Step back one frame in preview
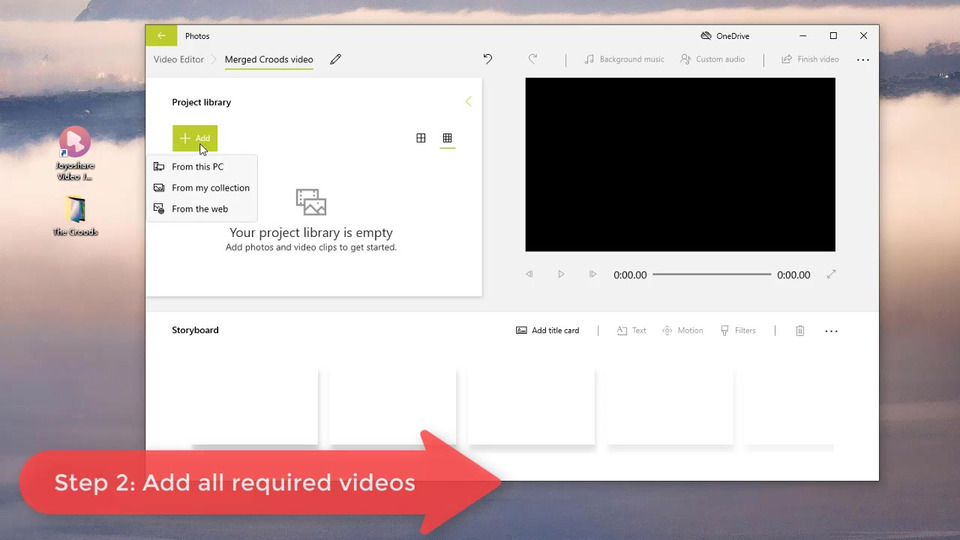This screenshot has height=540, width=960. click(x=530, y=274)
